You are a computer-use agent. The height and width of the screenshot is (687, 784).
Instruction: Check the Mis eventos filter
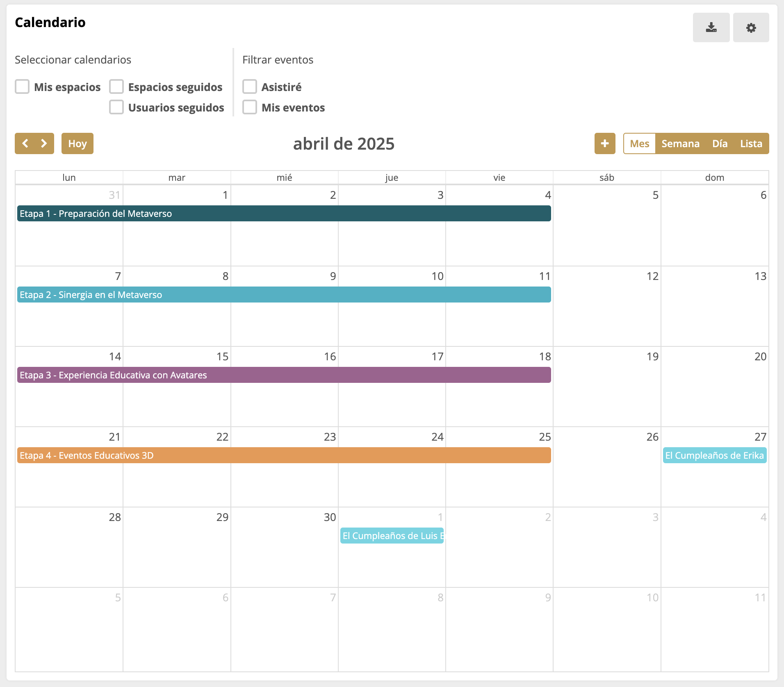[x=250, y=107]
